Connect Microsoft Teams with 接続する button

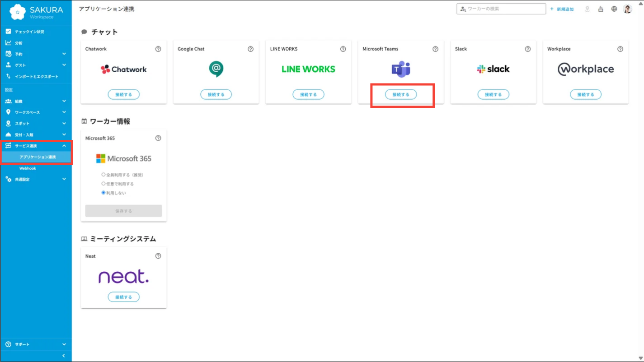click(x=401, y=94)
